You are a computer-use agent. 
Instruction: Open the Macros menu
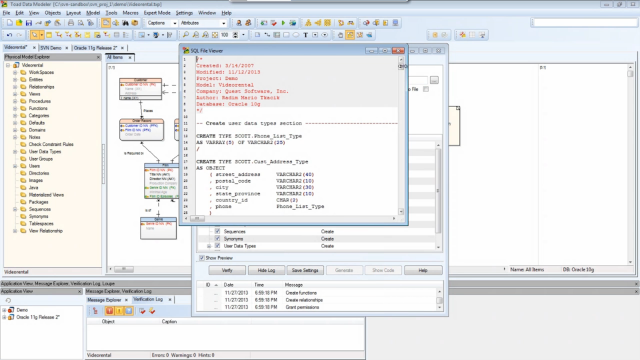tap(131, 13)
